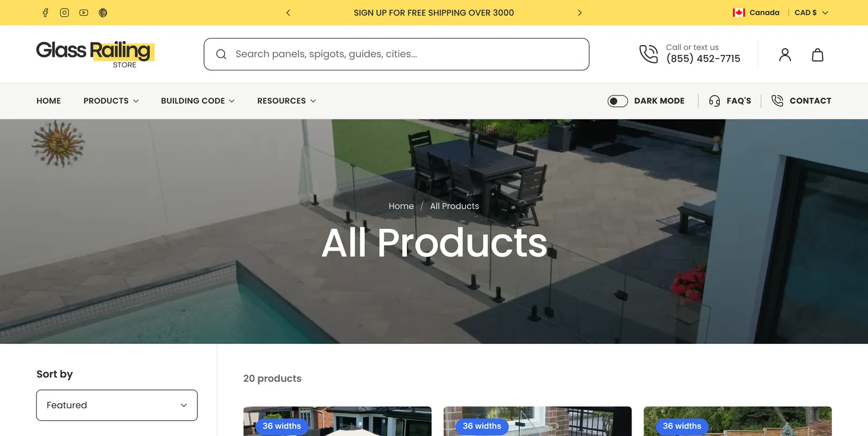Open the Canada CAD $ currency selector

click(781, 12)
